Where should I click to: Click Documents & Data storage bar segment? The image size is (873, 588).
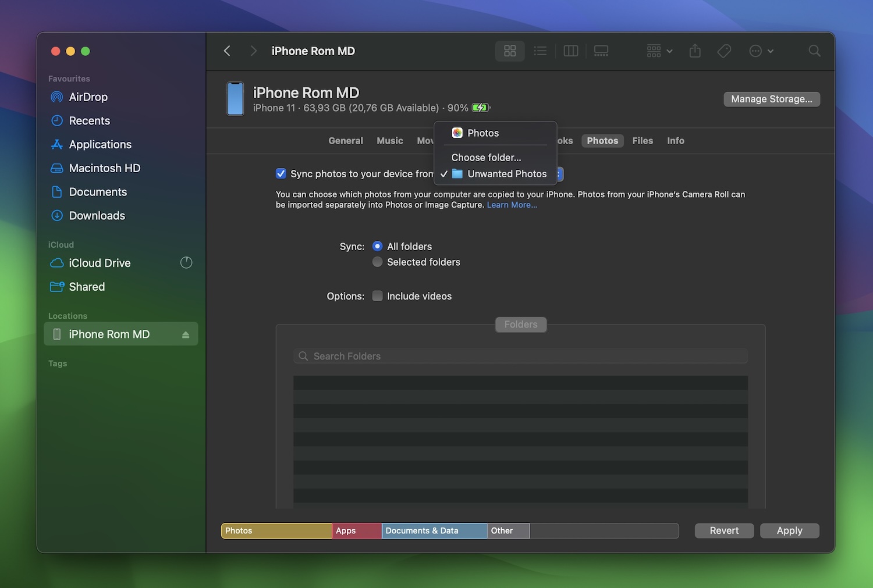435,530
